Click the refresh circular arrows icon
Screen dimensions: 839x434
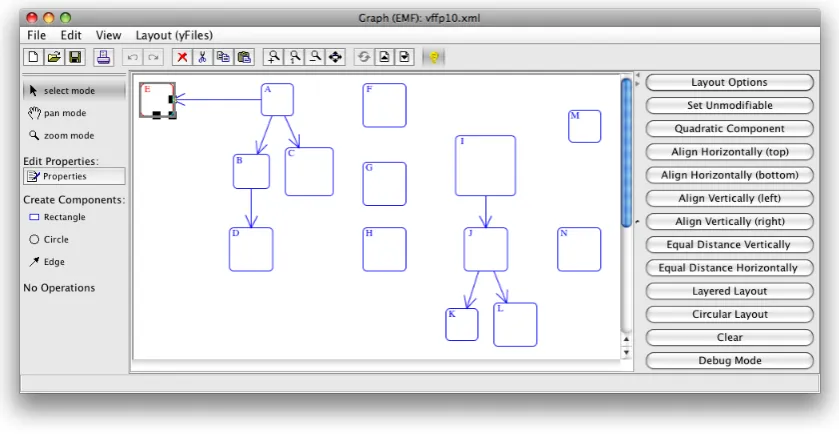point(364,57)
